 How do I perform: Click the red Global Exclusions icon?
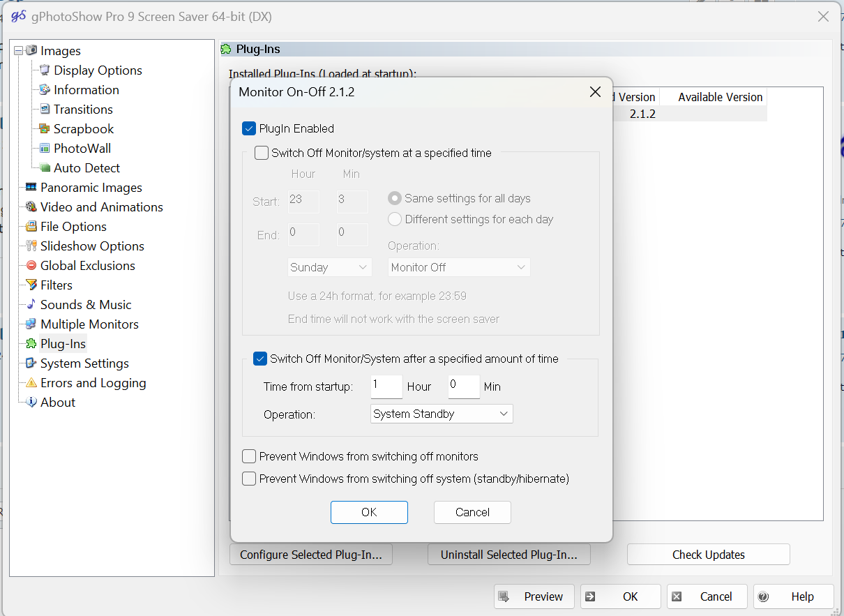(x=31, y=265)
